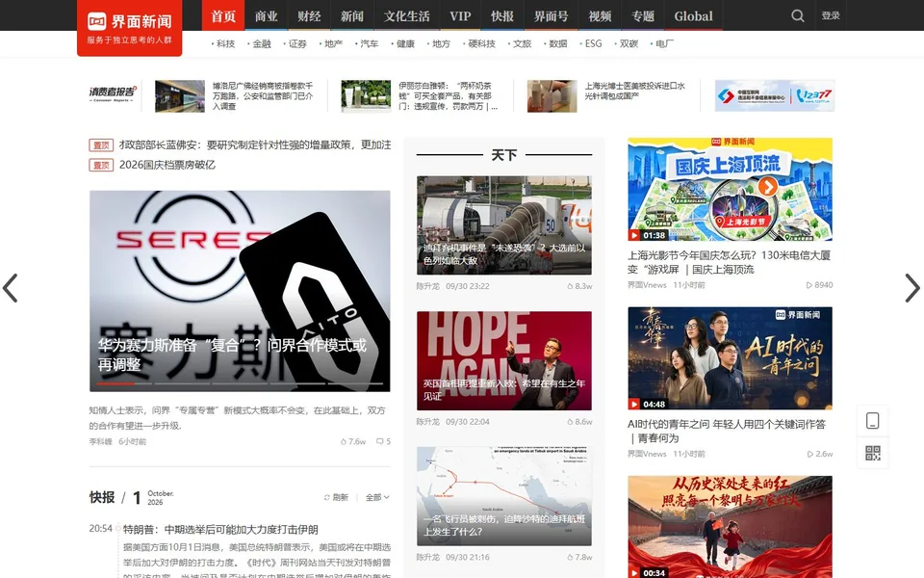Open the 上海光博士医美 consumer report article
The height and width of the screenshot is (578, 924).
click(634, 91)
